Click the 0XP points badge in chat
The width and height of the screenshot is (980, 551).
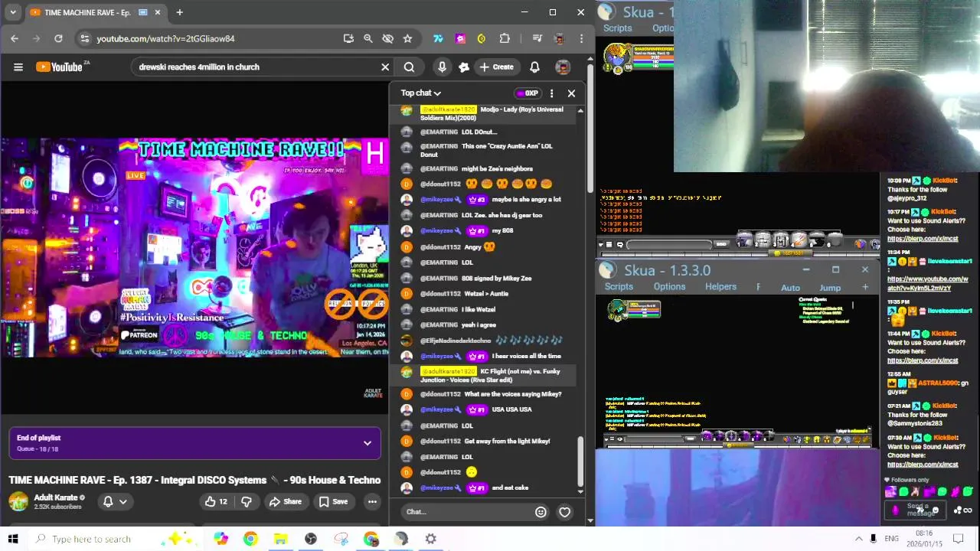click(528, 93)
